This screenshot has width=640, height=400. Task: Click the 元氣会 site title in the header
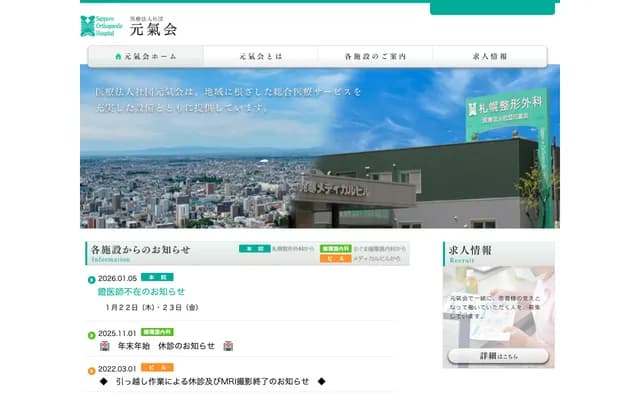tap(153, 27)
